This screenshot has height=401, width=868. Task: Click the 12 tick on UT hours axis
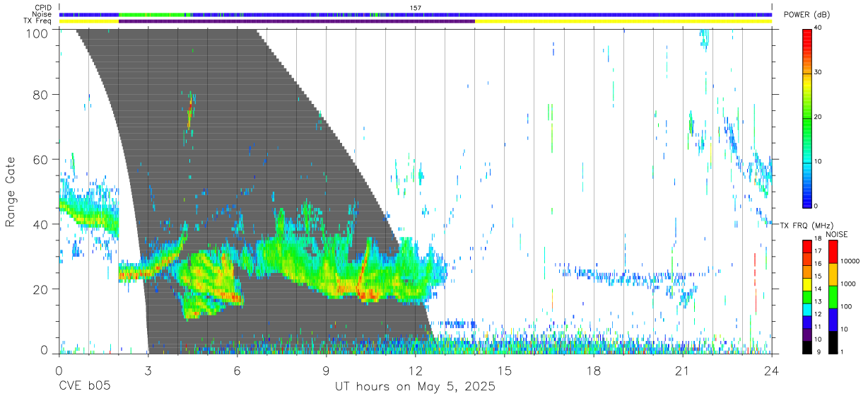[415, 370]
